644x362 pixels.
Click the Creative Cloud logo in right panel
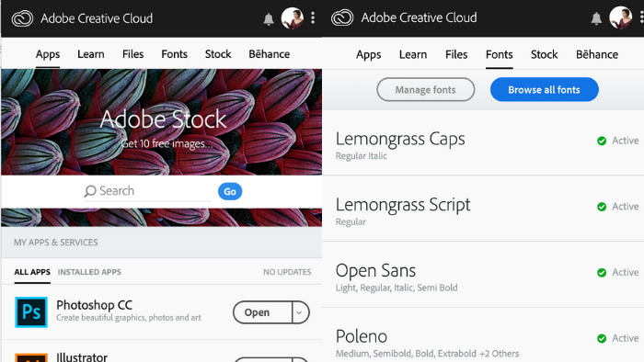click(342, 17)
